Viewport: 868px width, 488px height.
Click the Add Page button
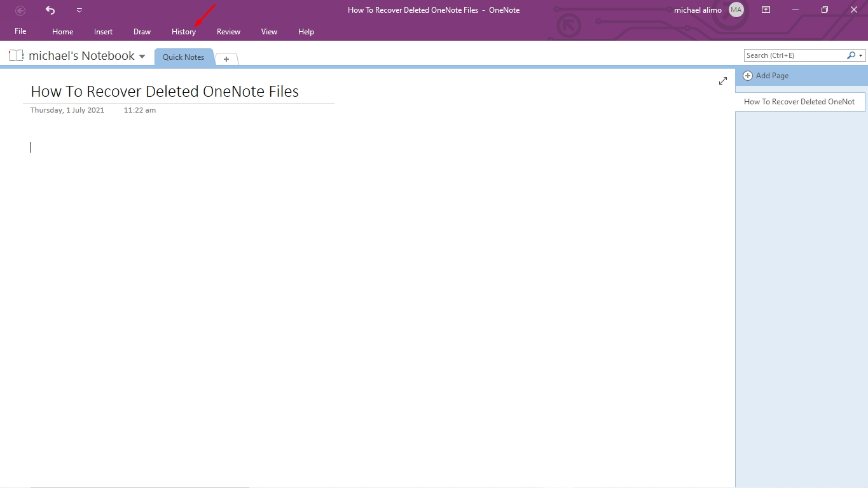(766, 76)
